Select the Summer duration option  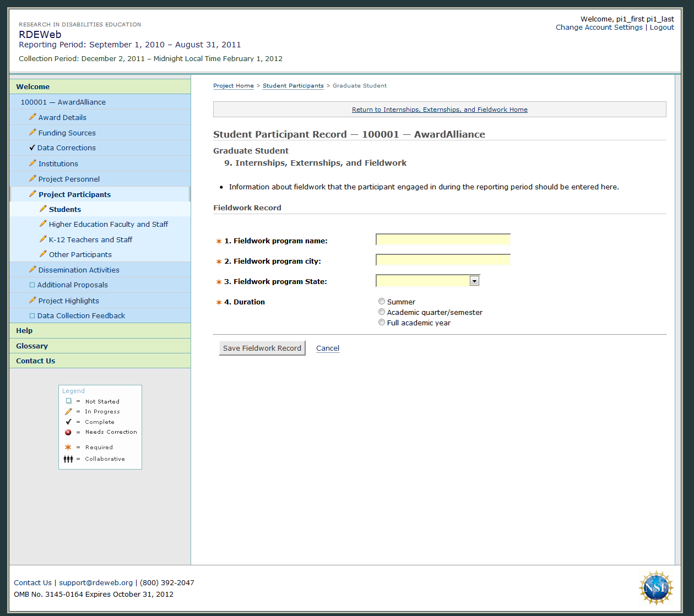[382, 302]
